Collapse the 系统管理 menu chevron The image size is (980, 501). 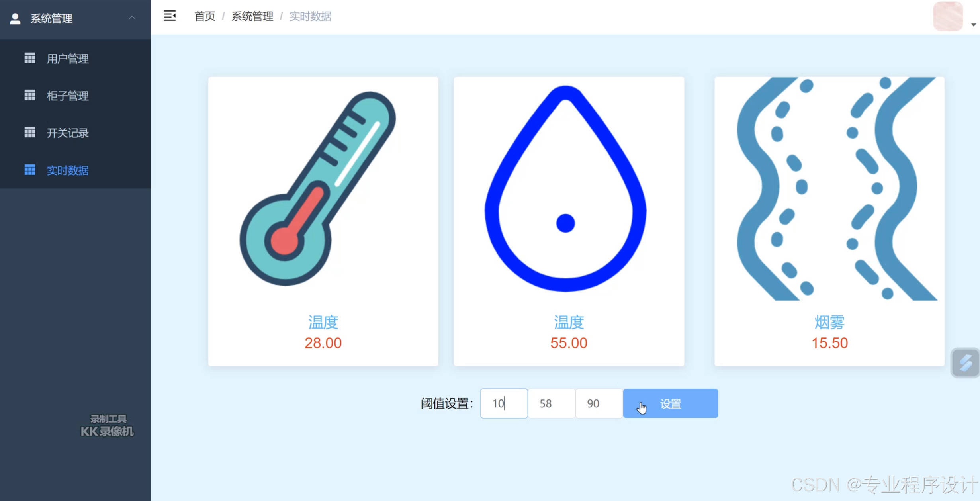tap(132, 18)
